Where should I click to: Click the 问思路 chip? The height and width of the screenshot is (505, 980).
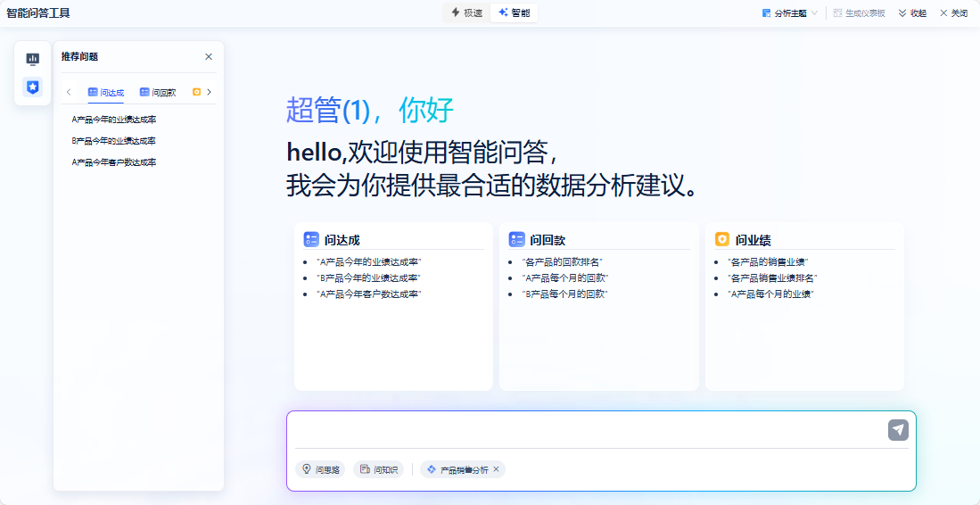pos(321,469)
